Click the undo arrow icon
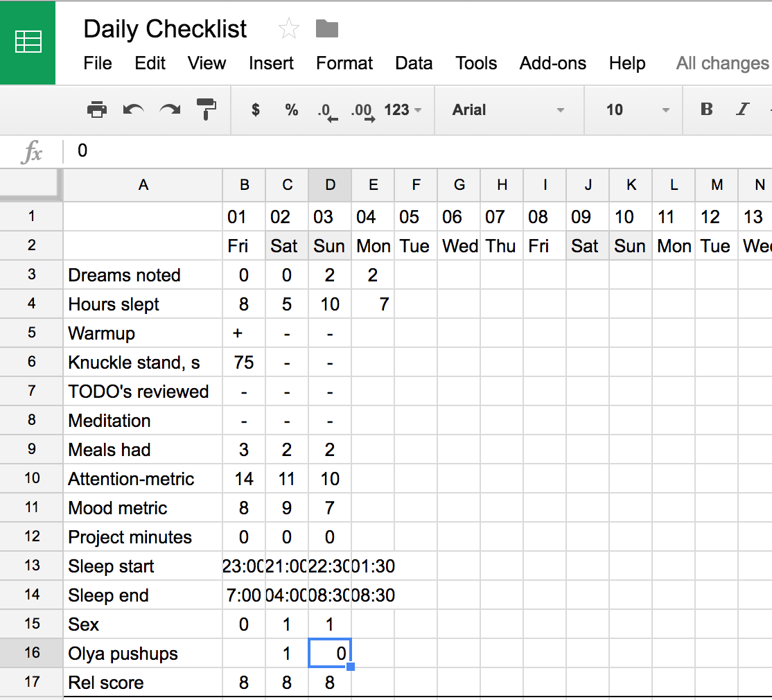The width and height of the screenshot is (772, 700). coord(133,110)
